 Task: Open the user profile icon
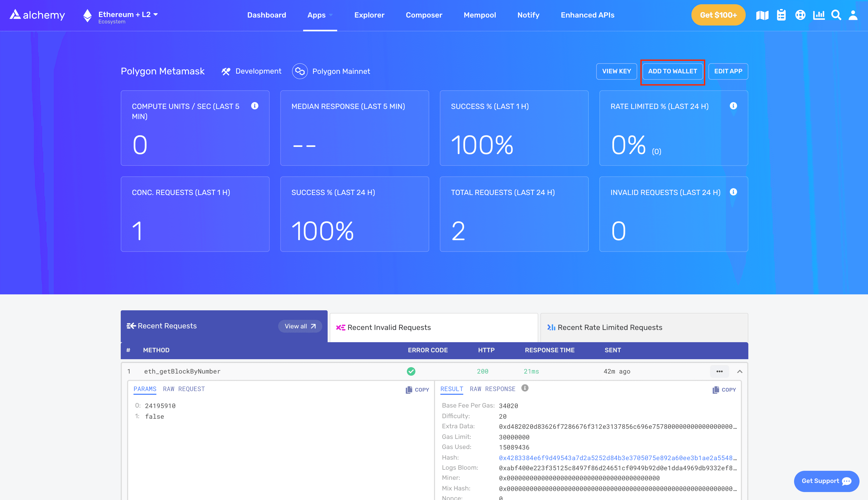click(853, 15)
